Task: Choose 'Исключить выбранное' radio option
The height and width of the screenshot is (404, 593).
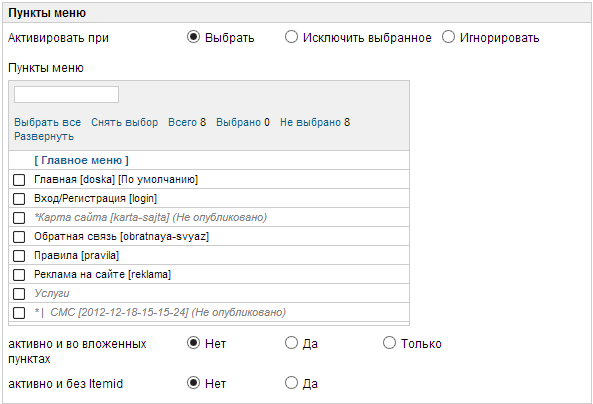Action: coord(291,37)
